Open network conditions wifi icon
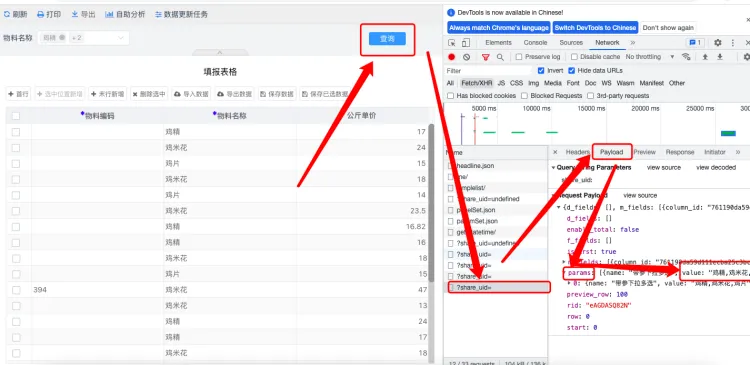 (686, 56)
